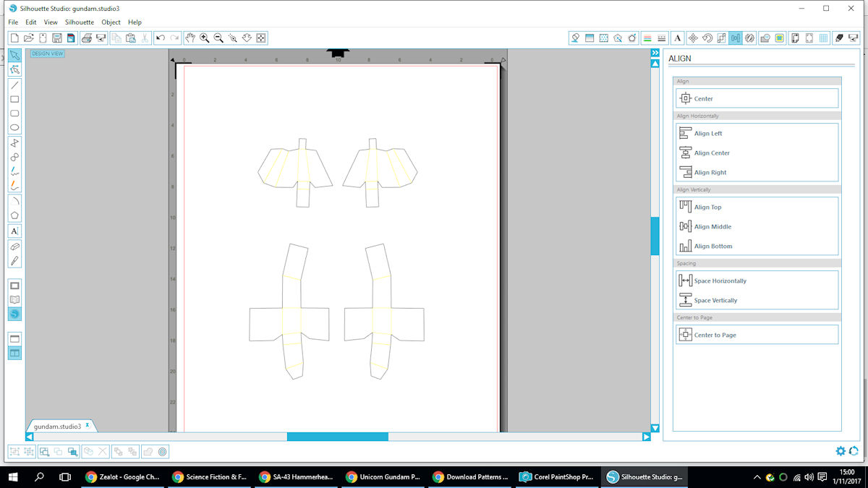Open the Edit menu

click(31, 22)
